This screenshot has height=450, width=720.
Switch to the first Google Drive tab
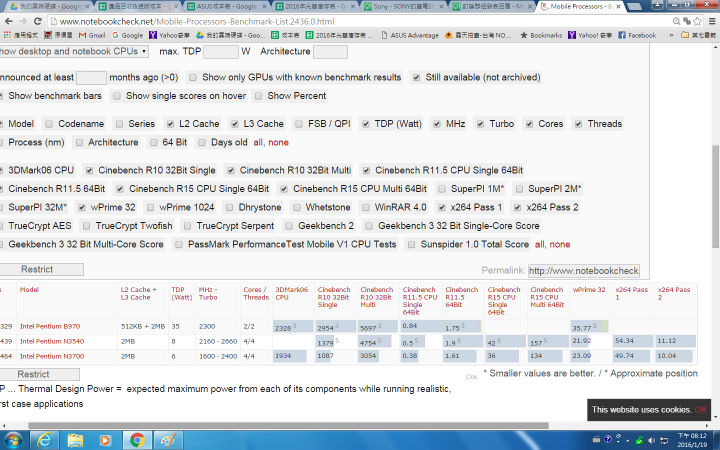point(50,6)
